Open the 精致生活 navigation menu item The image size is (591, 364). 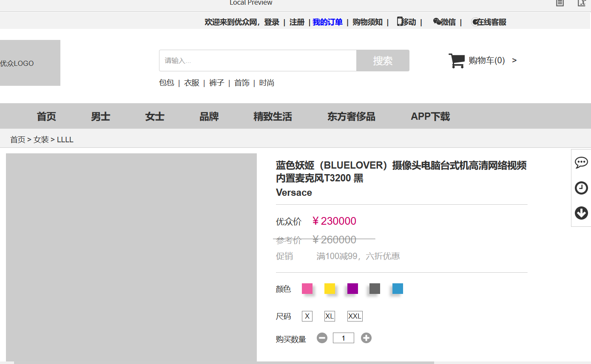tap(273, 116)
